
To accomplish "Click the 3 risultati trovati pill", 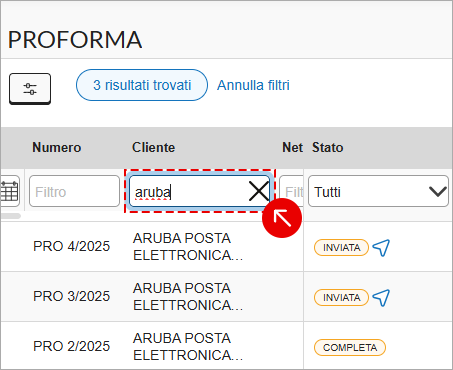I will click(142, 85).
